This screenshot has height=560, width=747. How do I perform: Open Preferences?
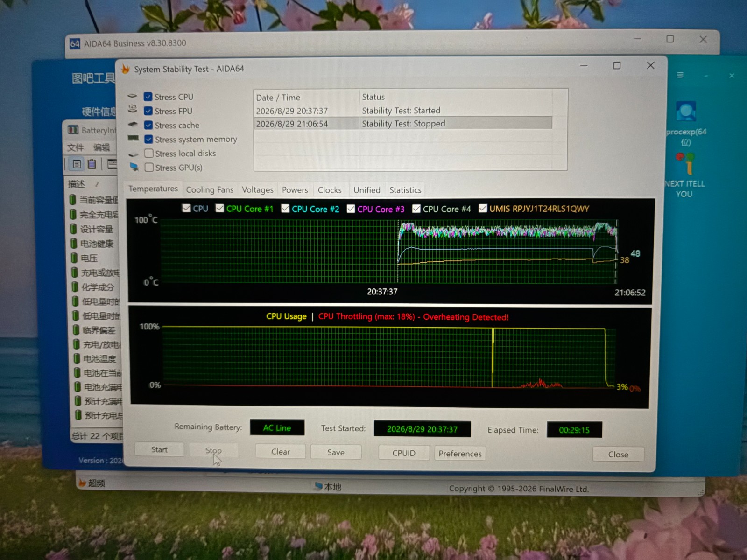(x=460, y=454)
